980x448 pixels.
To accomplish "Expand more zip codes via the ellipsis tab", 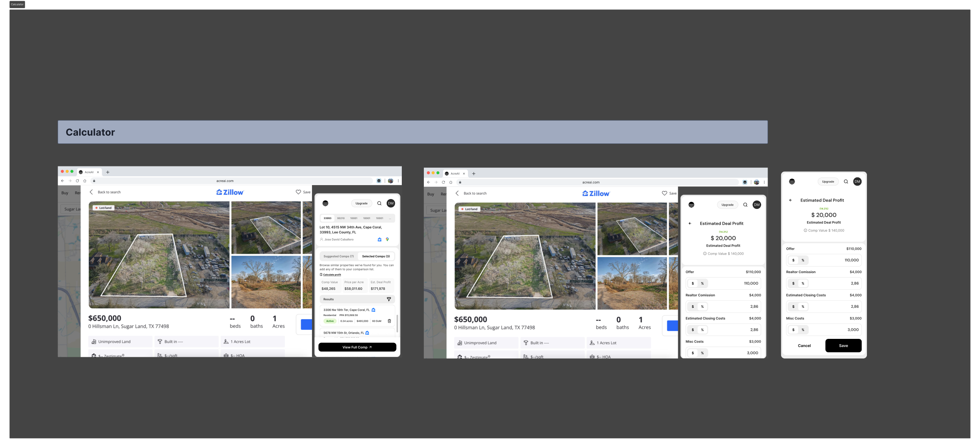I will tap(390, 218).
